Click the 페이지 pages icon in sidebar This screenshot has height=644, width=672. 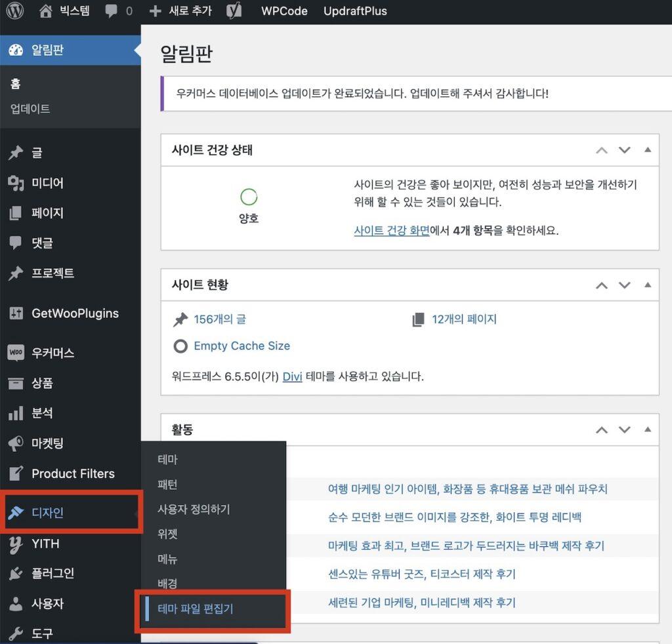(16, 213)
